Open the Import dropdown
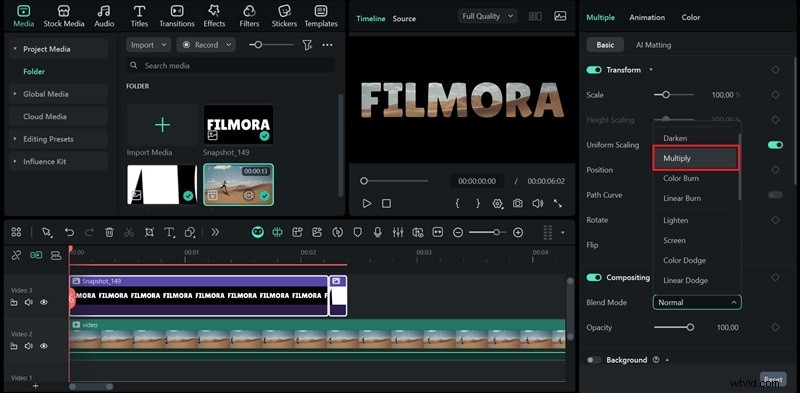Image resolution: width=800 pixels, height=393 pixels. (x=148, y=45)
